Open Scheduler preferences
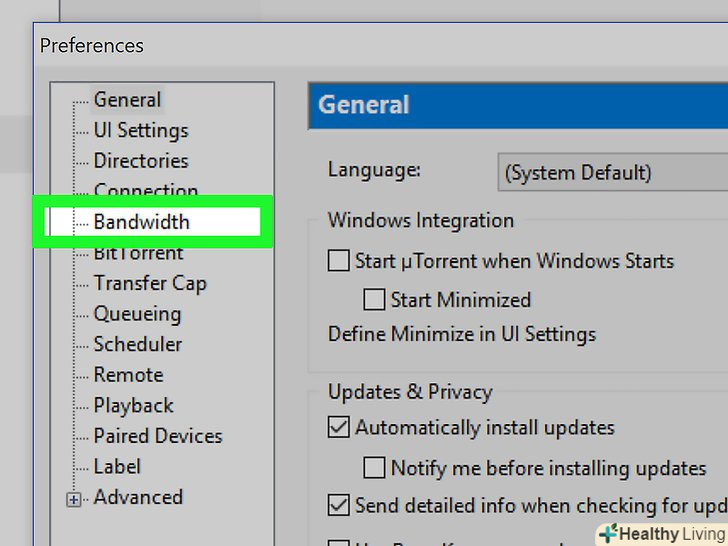Screen dimensions: 728x546 click(x=138, y=345)
